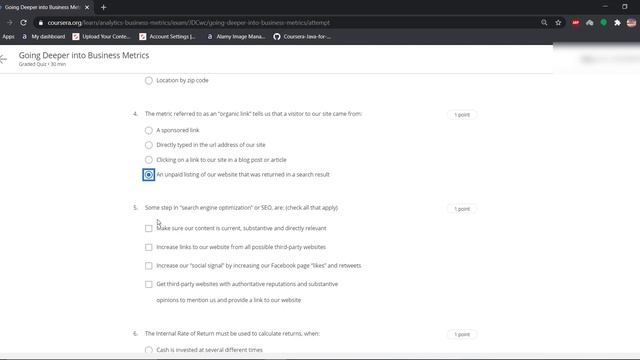This screenshot has width=640, height=360.
Task: Minimize the browser window
Action: tap(605, 7)
